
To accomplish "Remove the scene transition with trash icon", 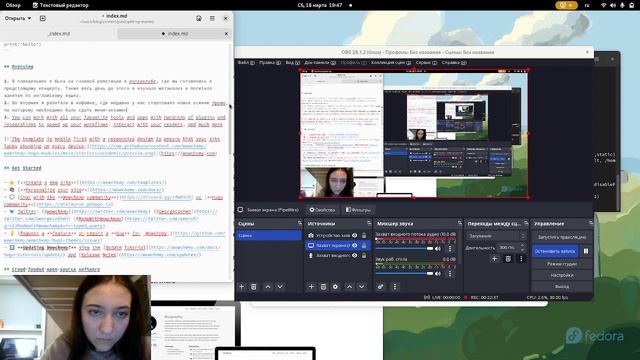I will coord(508,258).
